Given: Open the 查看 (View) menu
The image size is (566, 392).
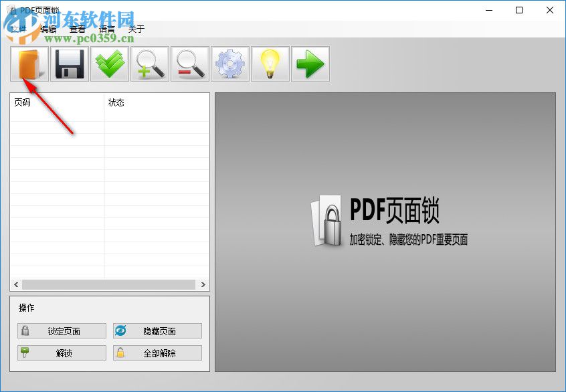Looking at the screenshot, I should point(78,29).
